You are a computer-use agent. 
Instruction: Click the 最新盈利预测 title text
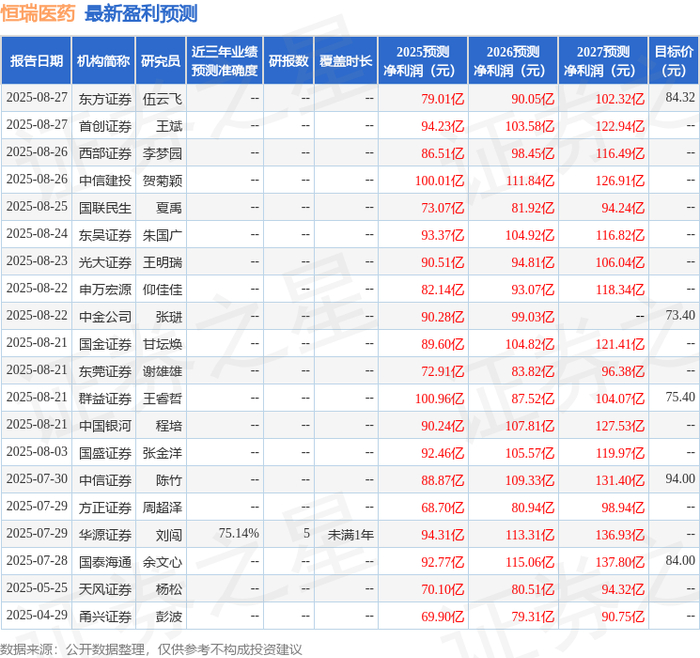[x=141, y=13]
